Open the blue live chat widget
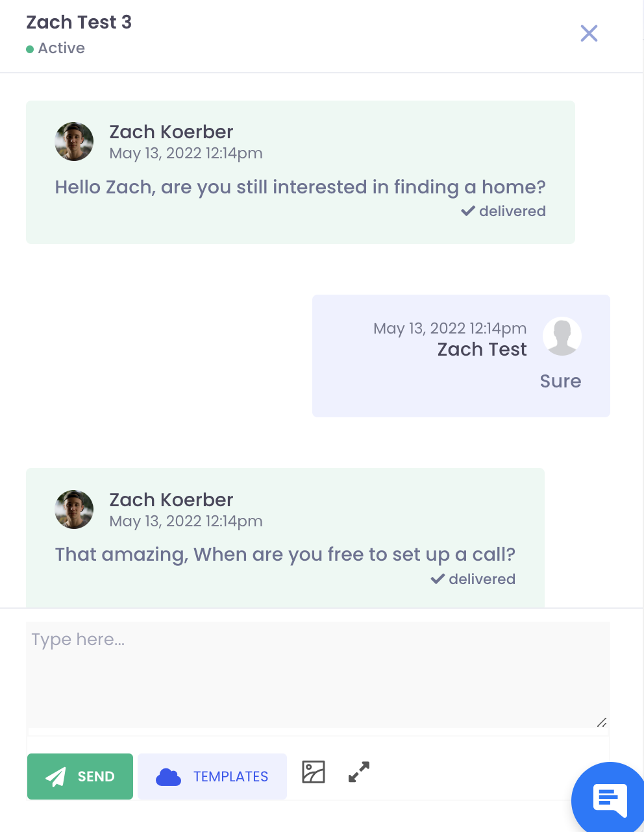The width and height of the screenshot is (644, 832). coord(609,800)
